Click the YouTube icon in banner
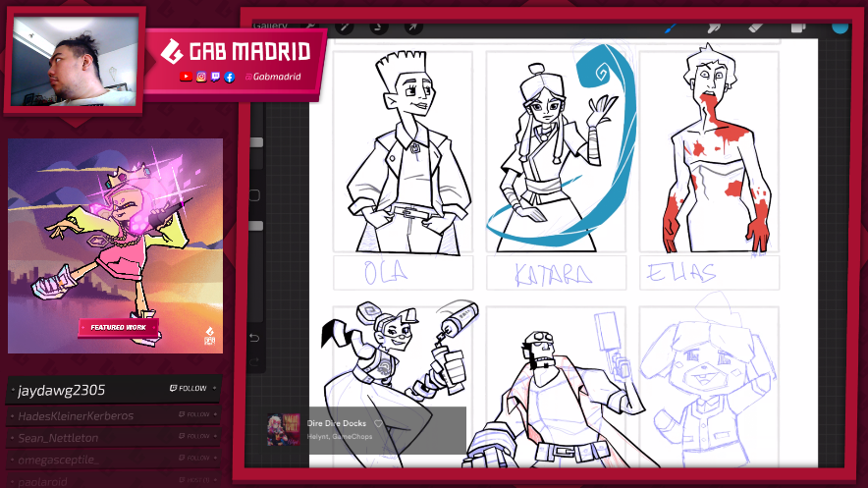This screenshot has height=488, width=868. 186,77
